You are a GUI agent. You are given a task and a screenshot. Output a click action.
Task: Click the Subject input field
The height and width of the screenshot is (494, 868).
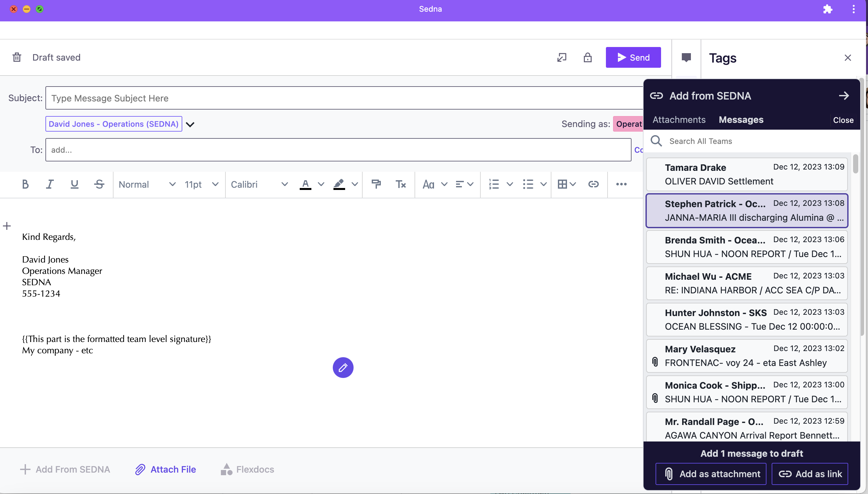click(344, 98)
